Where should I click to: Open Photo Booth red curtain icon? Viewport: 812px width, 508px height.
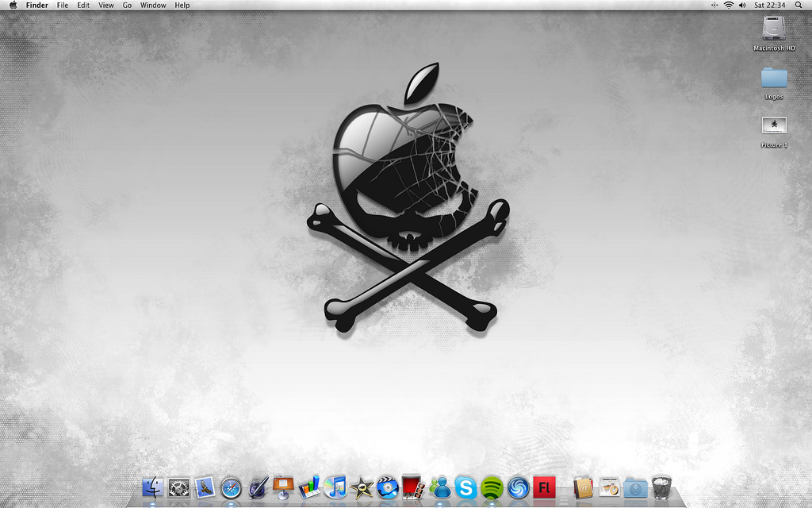(413, 487)
